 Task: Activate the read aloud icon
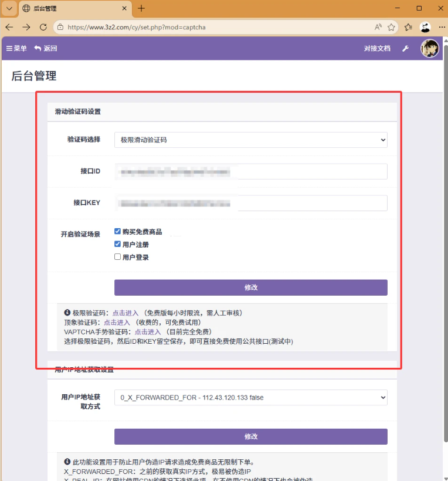378,28
